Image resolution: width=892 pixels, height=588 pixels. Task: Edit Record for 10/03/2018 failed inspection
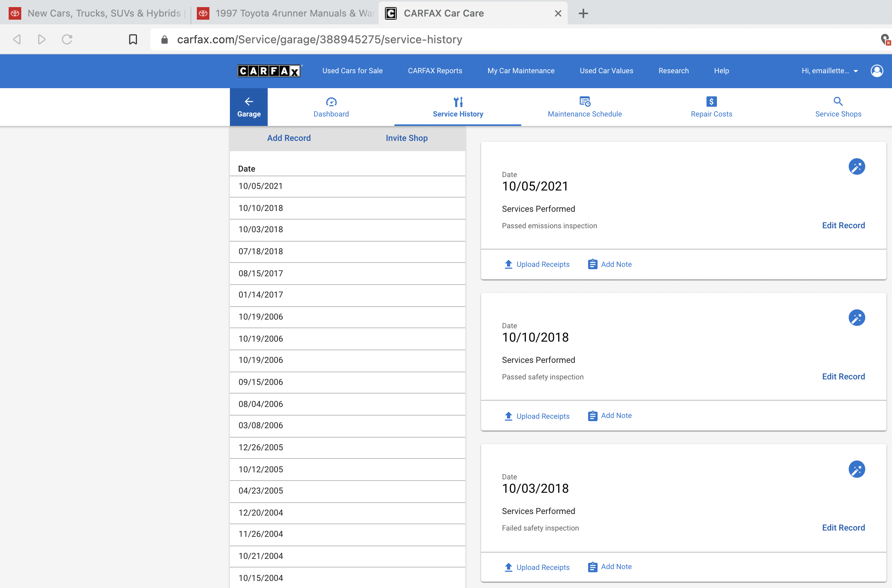843,528
